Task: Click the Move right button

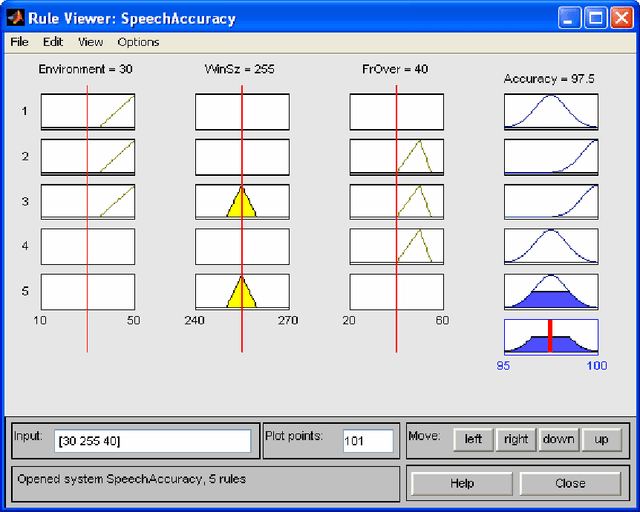Action: point(516,439)
